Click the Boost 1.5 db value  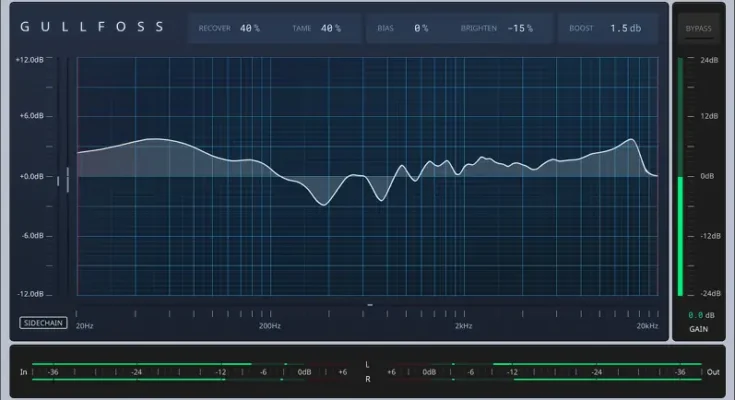[x=626, y=28]
